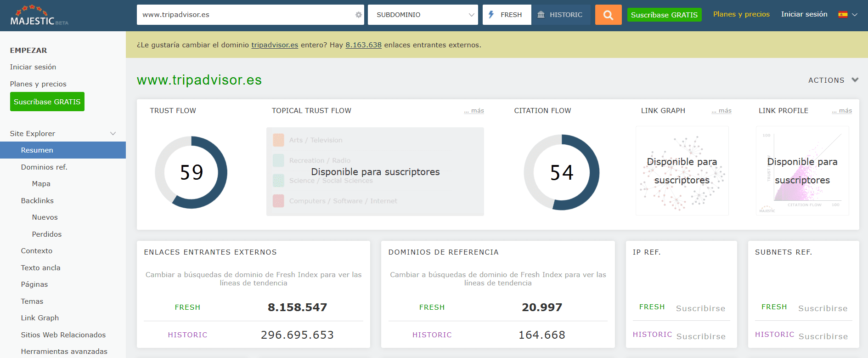Select Resumen in the sidebar
This screenshot has height=358, width=868.
click(x=63, y=150)
